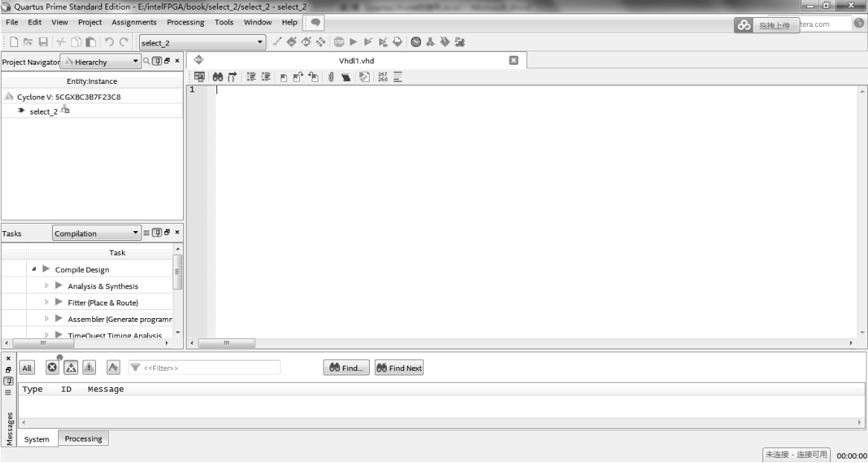Image resolution: width=868 pixels, height=463 pixels.
Task: Select the Compile Design task
Action: [82, 269]
